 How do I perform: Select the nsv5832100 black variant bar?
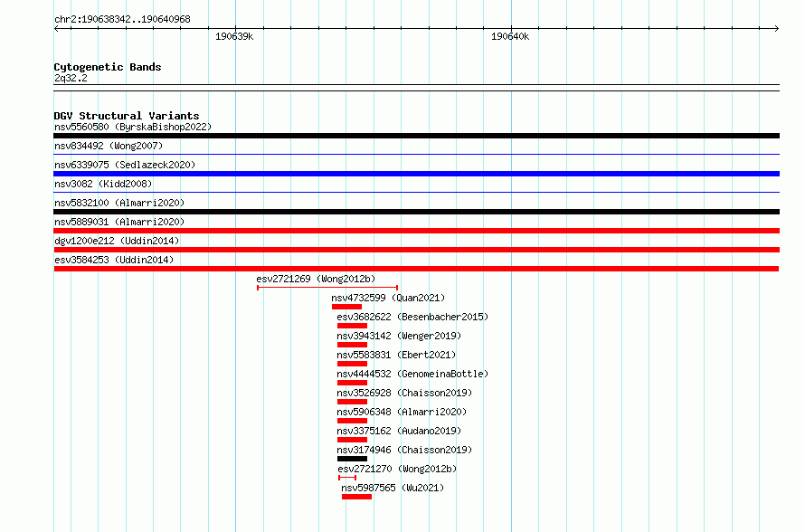tap(416, 212)
